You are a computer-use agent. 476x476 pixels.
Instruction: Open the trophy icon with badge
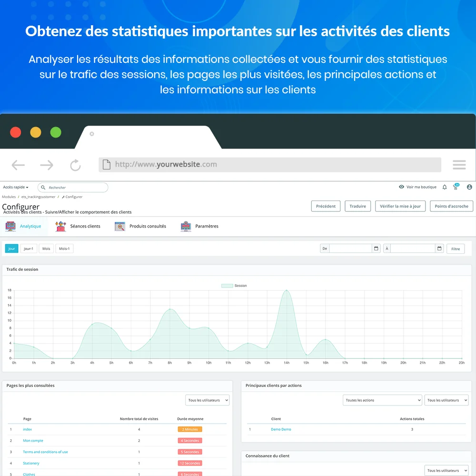pyautogui.click(x=456, y=187)
